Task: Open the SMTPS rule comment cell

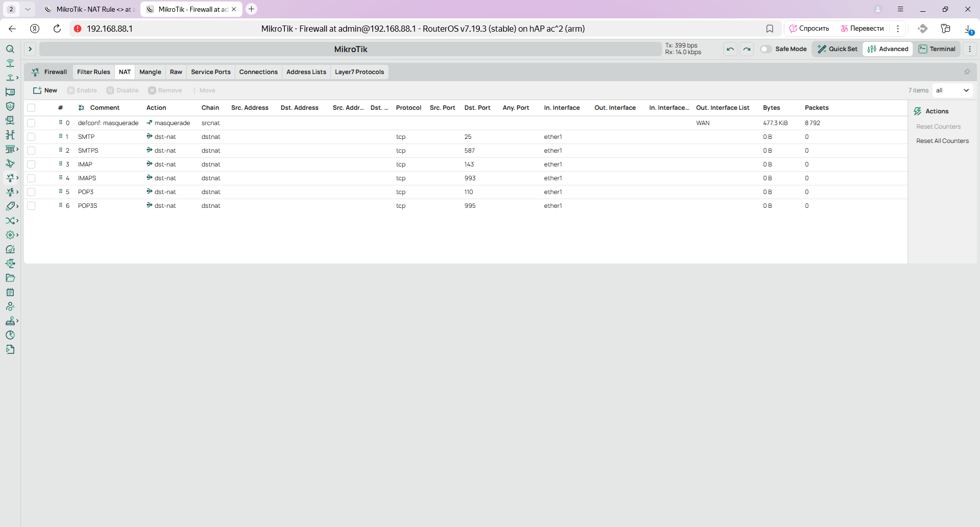Action: [x=88, y=151]
